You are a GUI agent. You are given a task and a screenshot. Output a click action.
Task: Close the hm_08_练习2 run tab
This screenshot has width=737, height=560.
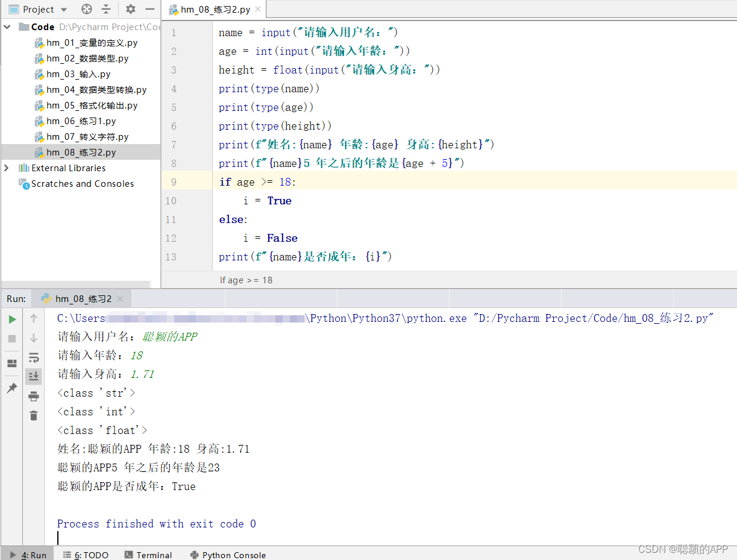point(120,298)
